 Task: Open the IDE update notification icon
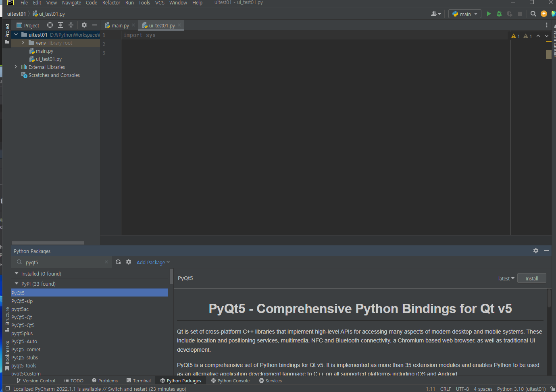(544, 14)
